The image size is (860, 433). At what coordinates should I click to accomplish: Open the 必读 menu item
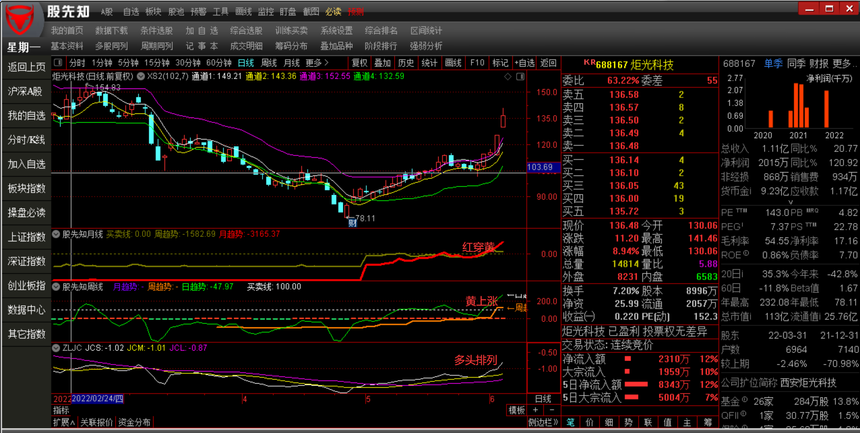(x=333, y=12)
